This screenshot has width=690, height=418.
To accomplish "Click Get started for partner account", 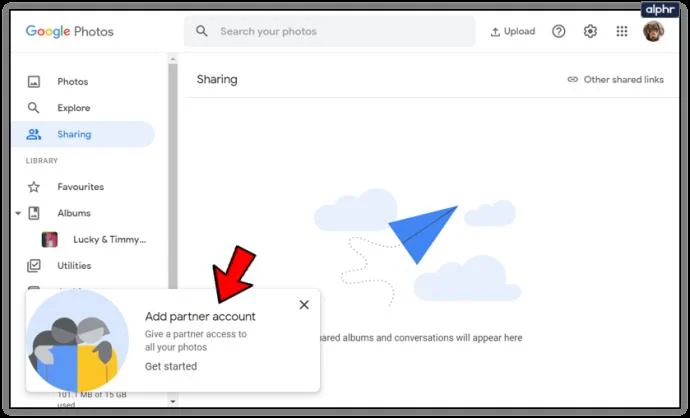I will tap(171, 366).
